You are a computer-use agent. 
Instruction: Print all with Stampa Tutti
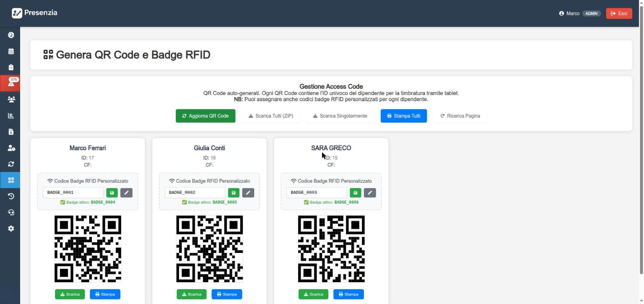[404, 116]
